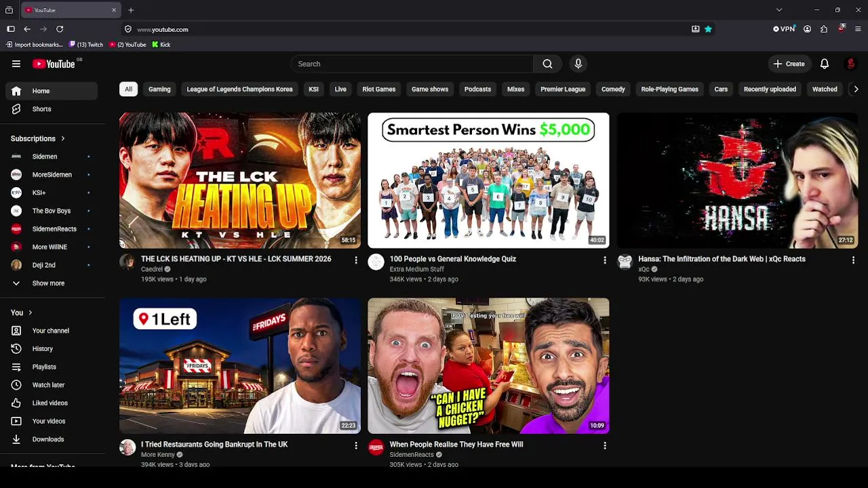Click the More Kenny channel avatar

point(127,447)
